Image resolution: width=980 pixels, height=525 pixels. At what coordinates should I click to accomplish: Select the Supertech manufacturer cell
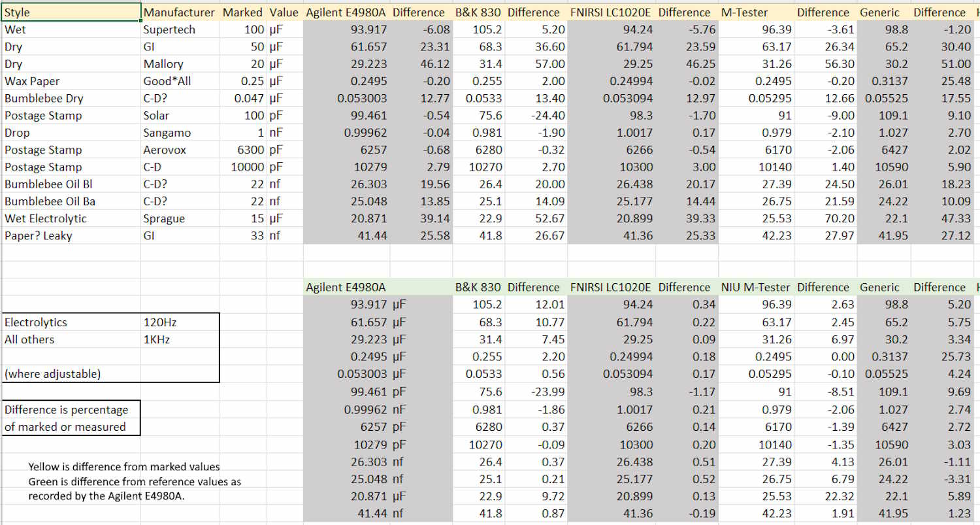[169, 29]
